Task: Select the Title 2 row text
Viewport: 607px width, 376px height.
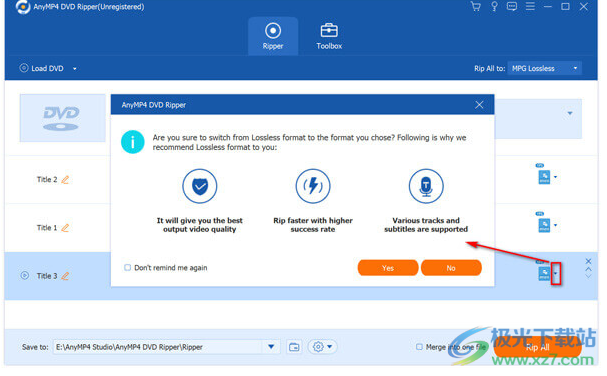Action: click(47, 180)
